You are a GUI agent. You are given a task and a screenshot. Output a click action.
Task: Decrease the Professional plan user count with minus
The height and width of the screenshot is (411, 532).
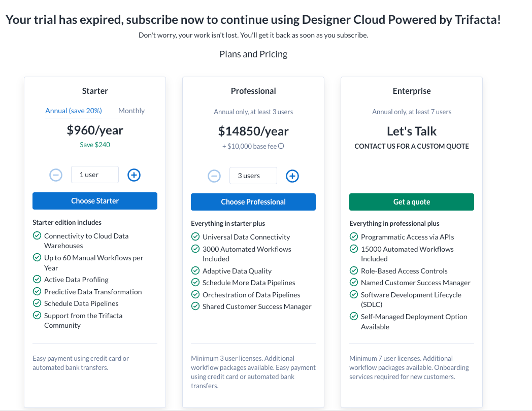(214, 176)
